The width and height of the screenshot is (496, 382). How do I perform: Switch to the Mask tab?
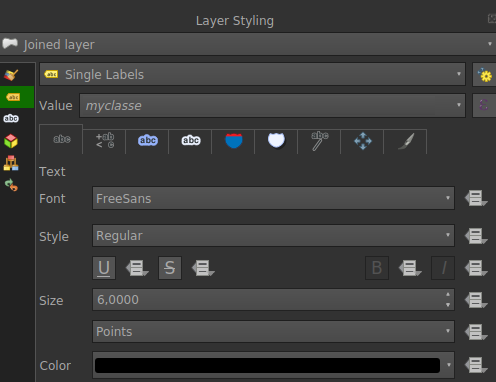pos(191,141)
